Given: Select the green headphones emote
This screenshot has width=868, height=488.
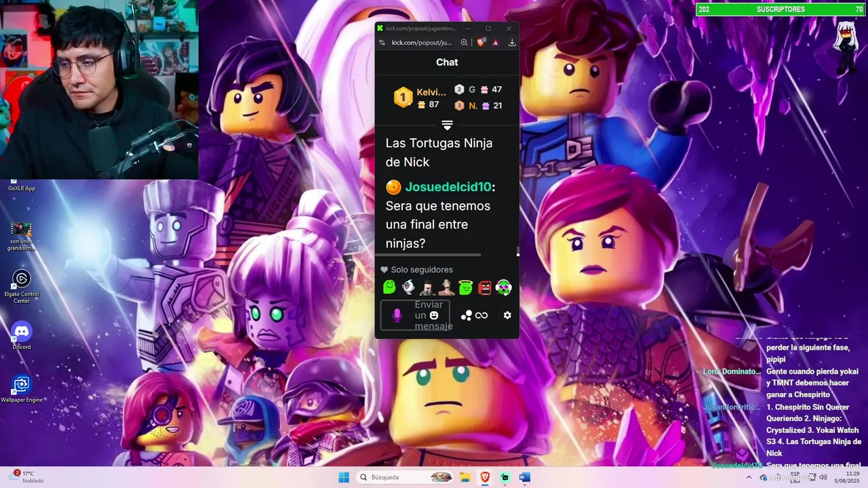Looking at the screenshot, I should (503, 287).
